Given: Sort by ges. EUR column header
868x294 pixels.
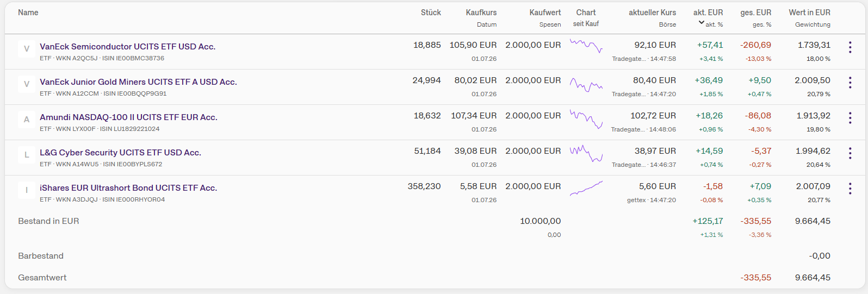Looking at the screenshot, I should [x=755, y=12].
